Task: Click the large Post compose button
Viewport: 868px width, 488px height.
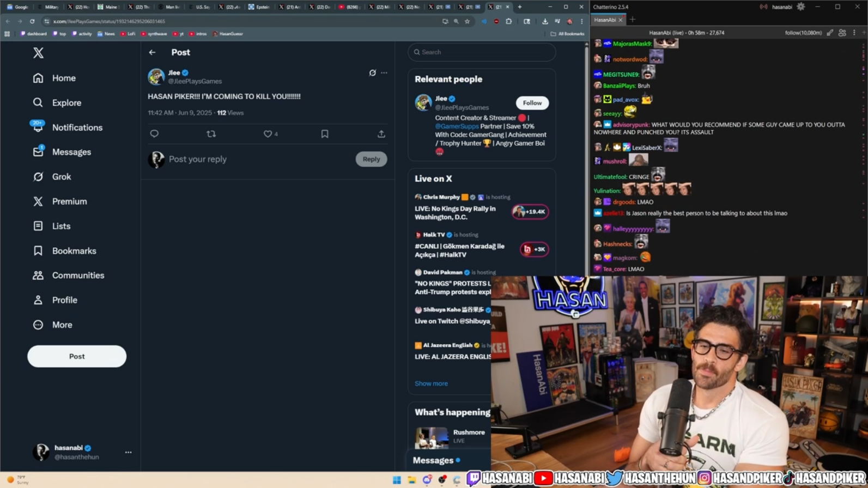Action: click(77, 356)
